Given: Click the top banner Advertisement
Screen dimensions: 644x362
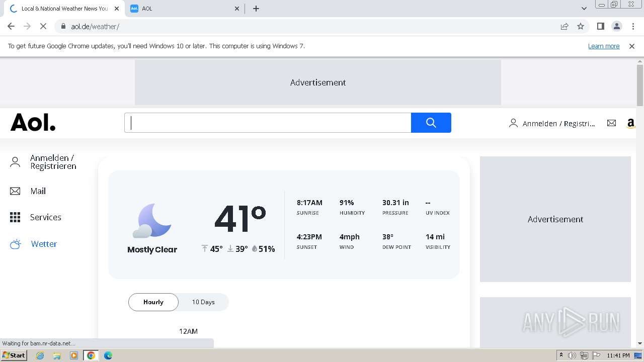Looking at the screenshot, I should pos(318,82).
